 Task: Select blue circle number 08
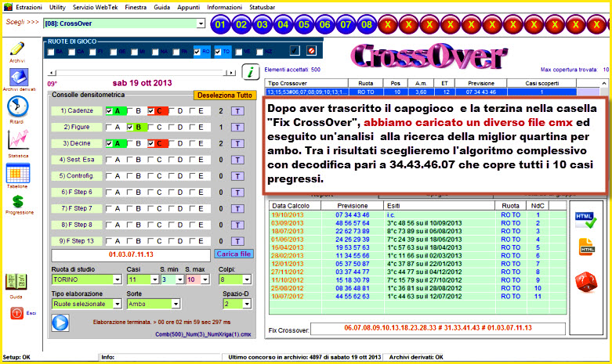click(x=367, y=25)
